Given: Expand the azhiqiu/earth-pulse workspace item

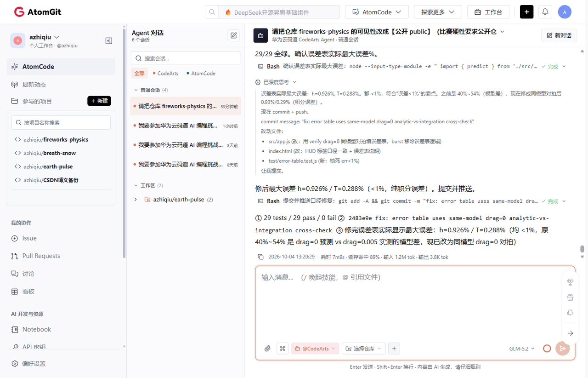Looking at the screenshot, I should [136, 200].
